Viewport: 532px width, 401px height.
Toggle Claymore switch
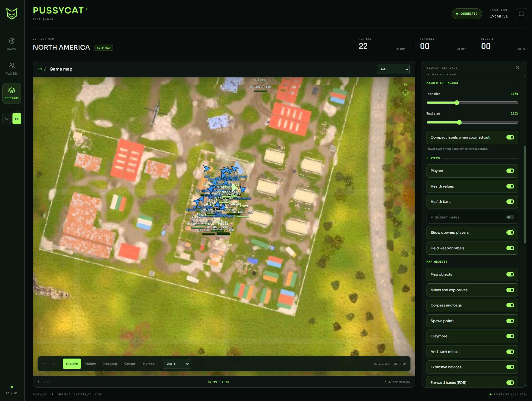[x=510, y=336]
